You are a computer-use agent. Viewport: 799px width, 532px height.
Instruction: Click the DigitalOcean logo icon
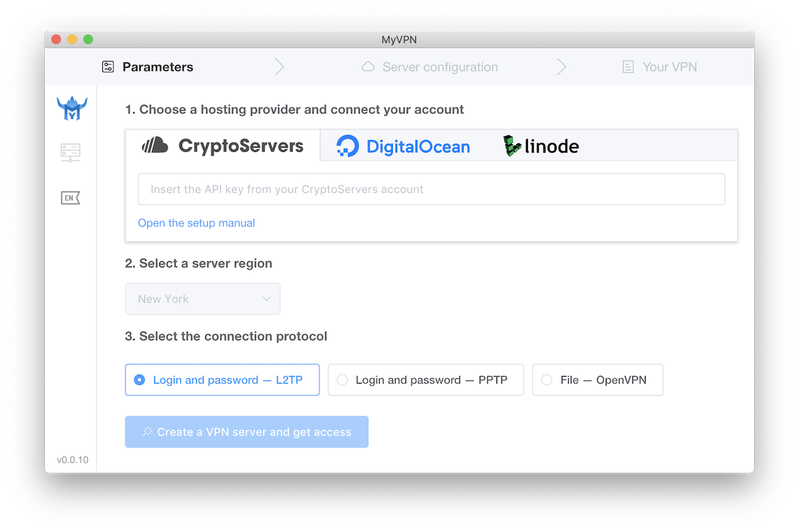347,146
